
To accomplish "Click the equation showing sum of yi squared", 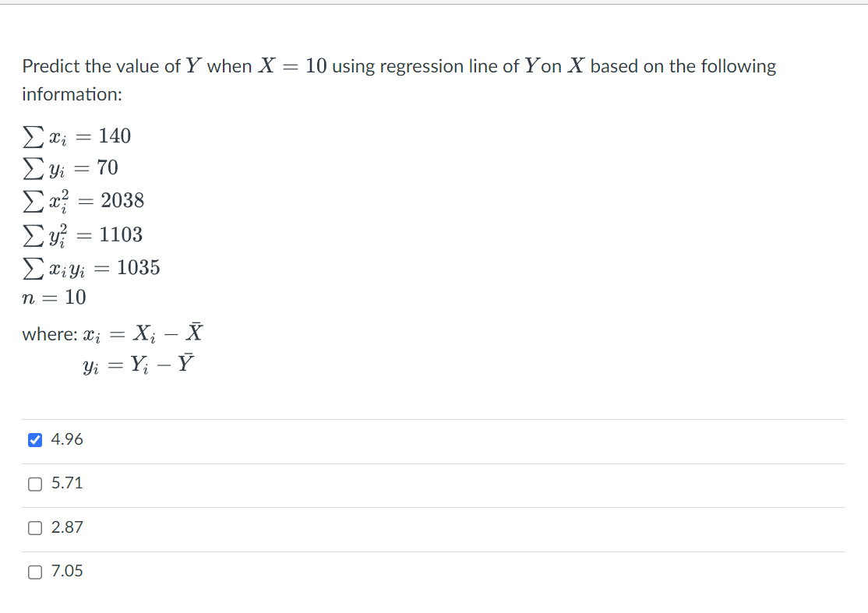I will point(82,234).
